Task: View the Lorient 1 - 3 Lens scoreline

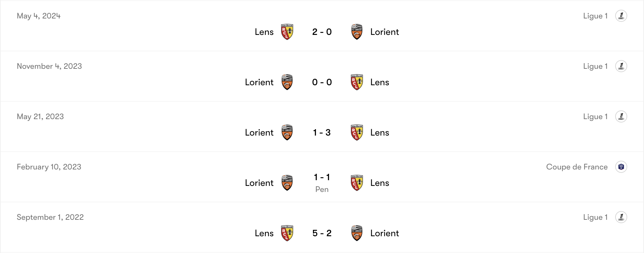Action: pyautogui.click(x=322, y=132)
